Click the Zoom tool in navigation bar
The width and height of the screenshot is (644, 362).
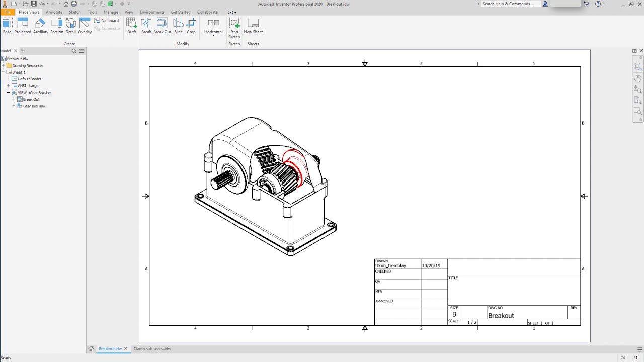pyautogui.click(x=637, y=89)
